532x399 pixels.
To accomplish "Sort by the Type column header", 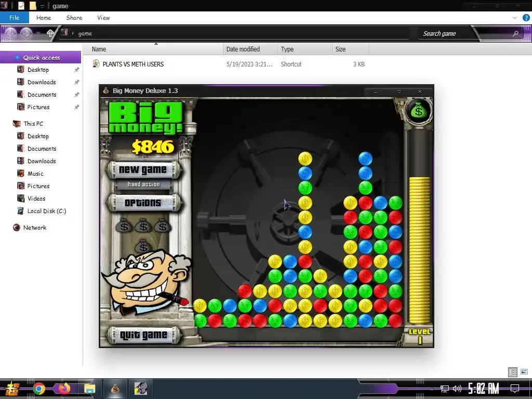I will (x=304, y=49).
